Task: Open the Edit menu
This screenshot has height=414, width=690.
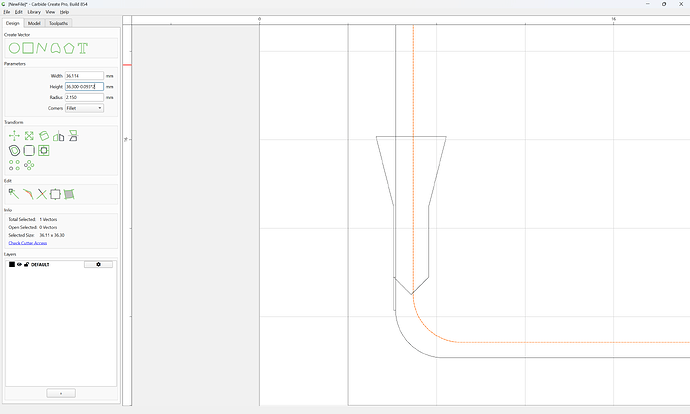Action: [x=18, y=12]
